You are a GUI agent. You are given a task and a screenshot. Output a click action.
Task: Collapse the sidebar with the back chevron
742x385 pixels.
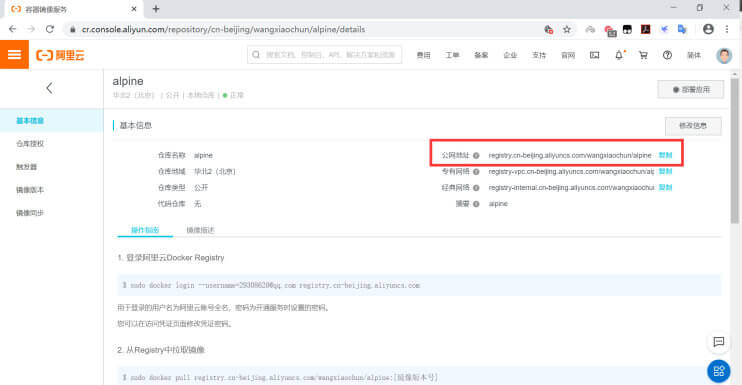(x=49, y=88)
